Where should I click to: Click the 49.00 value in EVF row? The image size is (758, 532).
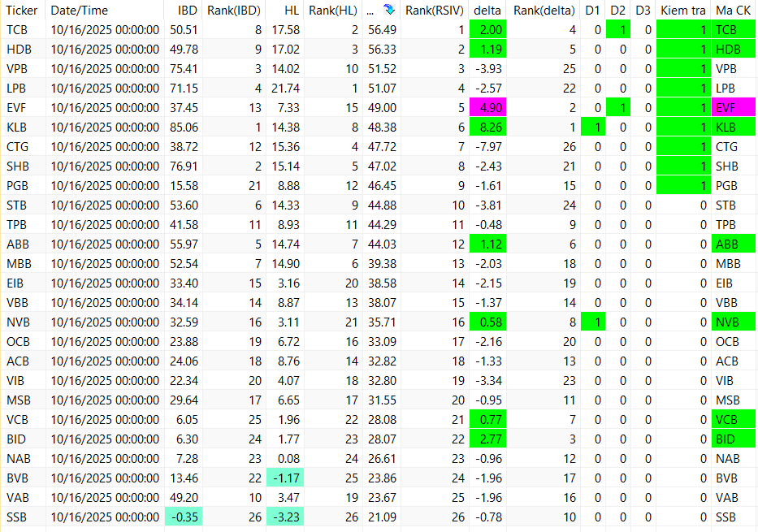pos(382,108)
